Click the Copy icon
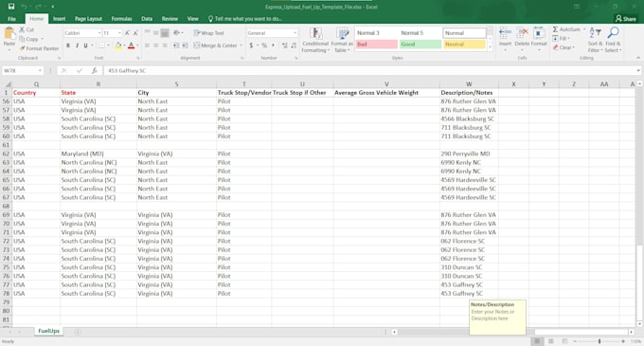The width and height of the screenshot is (644, 346). (22, 39)
